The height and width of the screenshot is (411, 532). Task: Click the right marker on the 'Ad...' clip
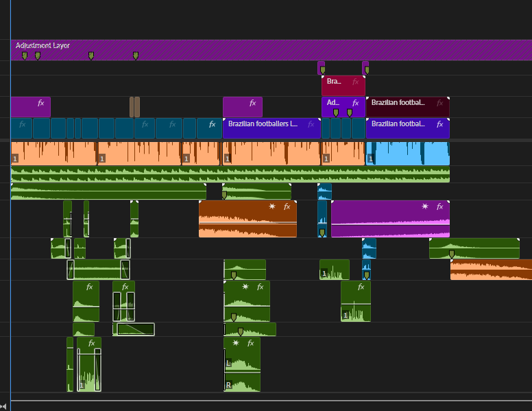(x=350, y=113)
